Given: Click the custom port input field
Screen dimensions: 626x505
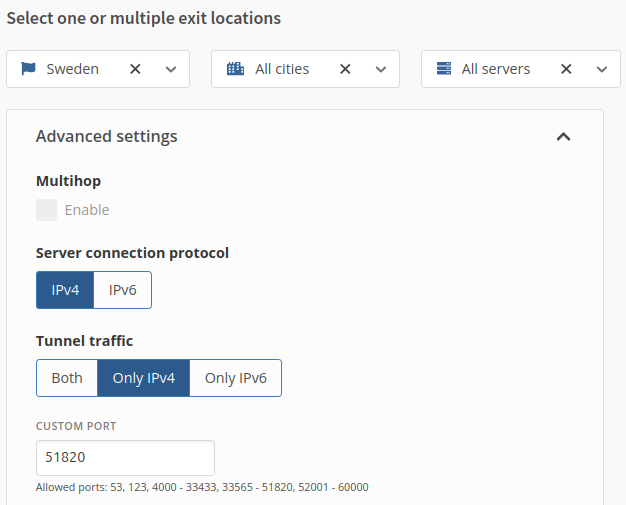Looking at the screenshot, I should click(125, 458).
